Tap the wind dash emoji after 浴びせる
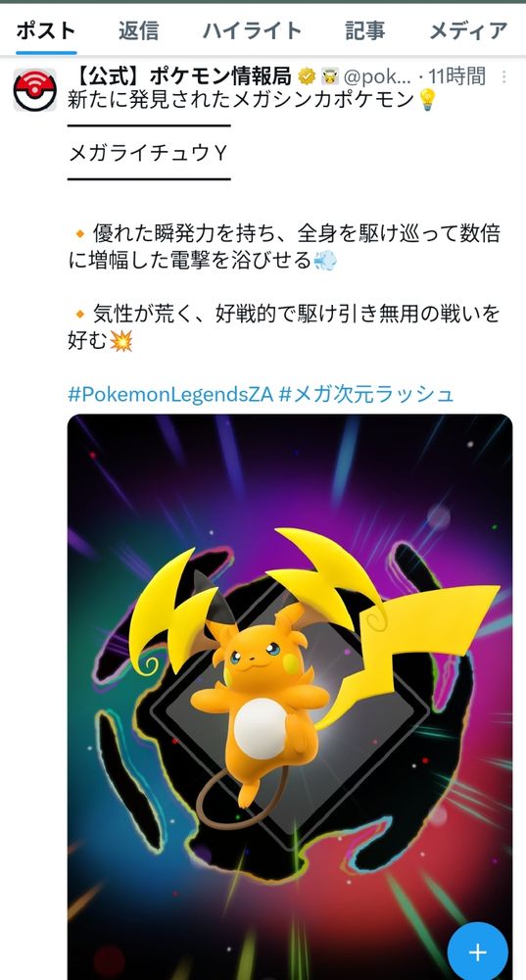Screen dimensions: 526x980 324,260
